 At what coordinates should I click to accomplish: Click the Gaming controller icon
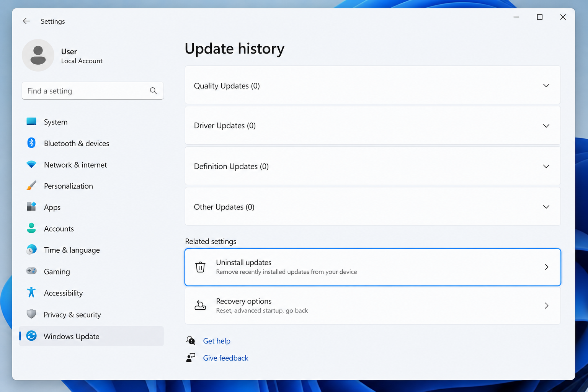click(x=31, y=271)
